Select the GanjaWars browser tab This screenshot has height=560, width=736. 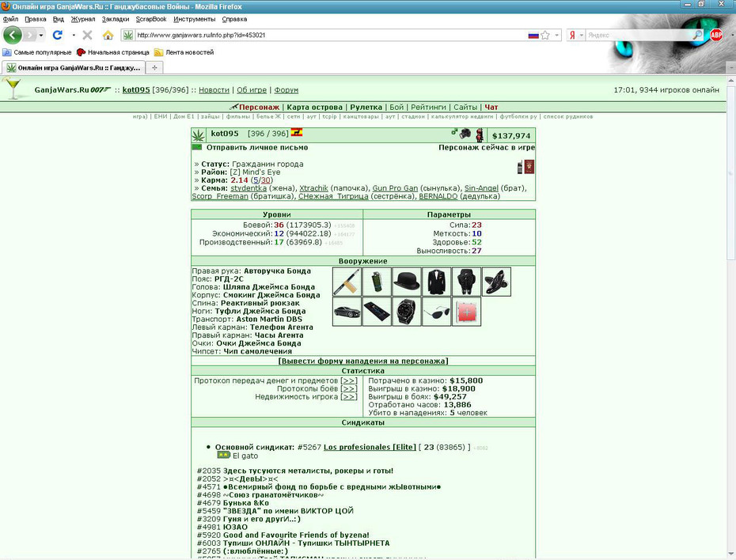74,67
